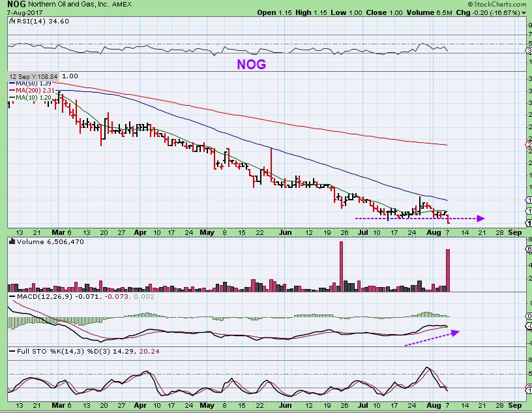The height and width of the screenshot is (413, 532).
Task: Click the 'Open 1.15' value in header
Action: click(274, 12)
